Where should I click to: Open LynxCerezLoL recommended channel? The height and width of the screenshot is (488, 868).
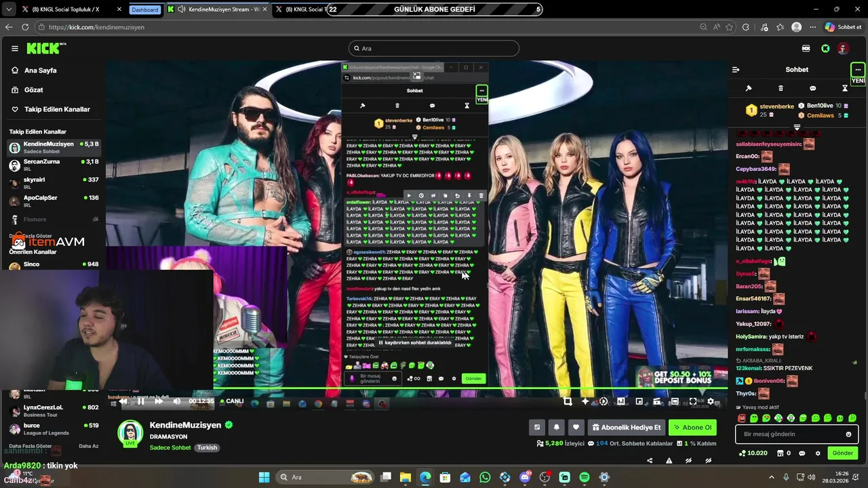(53, 410)
